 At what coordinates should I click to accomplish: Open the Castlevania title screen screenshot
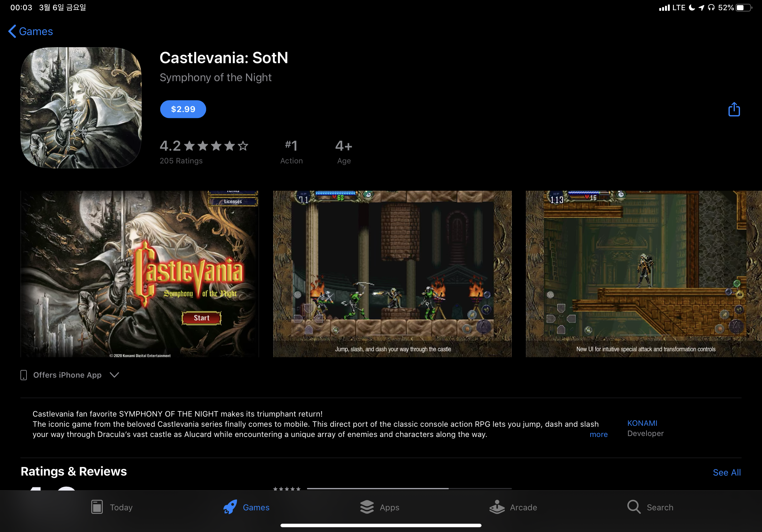139,274
